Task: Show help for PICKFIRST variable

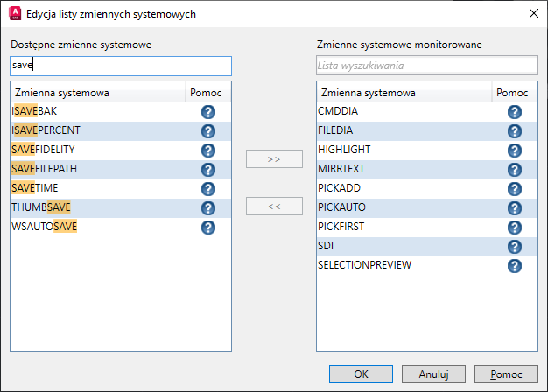Action: (515, 227)
